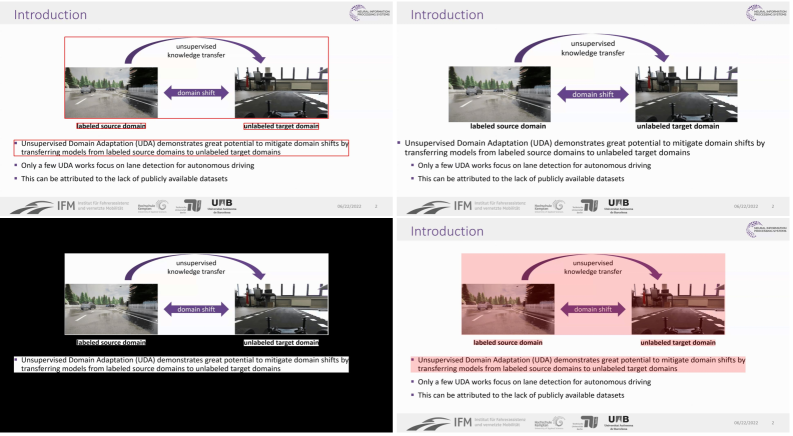793x436 pixels.
Task: Select the UDA bullet paragraph on the unannotated slide
Action: point(581,148)
